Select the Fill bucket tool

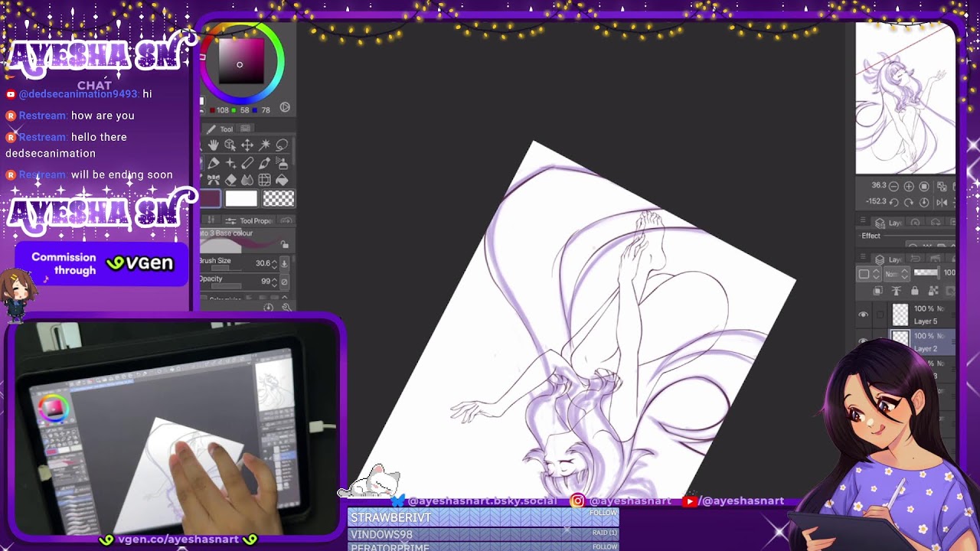pos(282,181)
